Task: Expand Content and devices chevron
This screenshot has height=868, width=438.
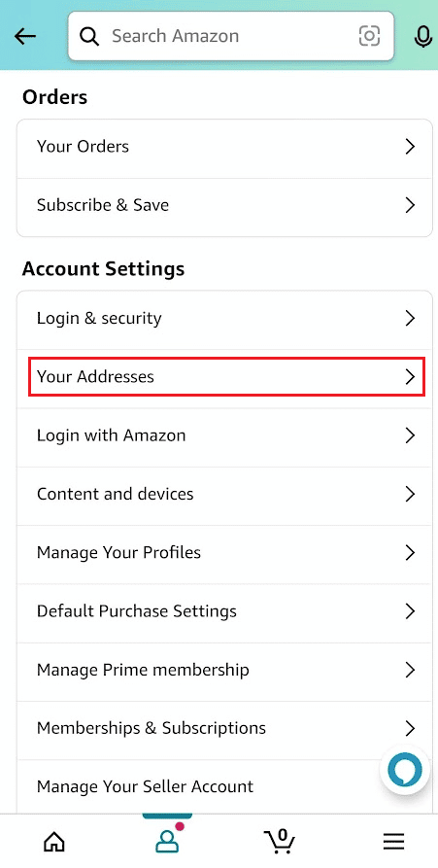Action: click(410, 494)
